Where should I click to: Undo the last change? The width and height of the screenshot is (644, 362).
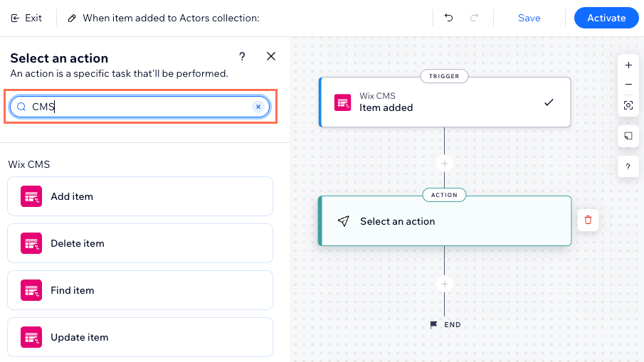click(x=448, y=18)
